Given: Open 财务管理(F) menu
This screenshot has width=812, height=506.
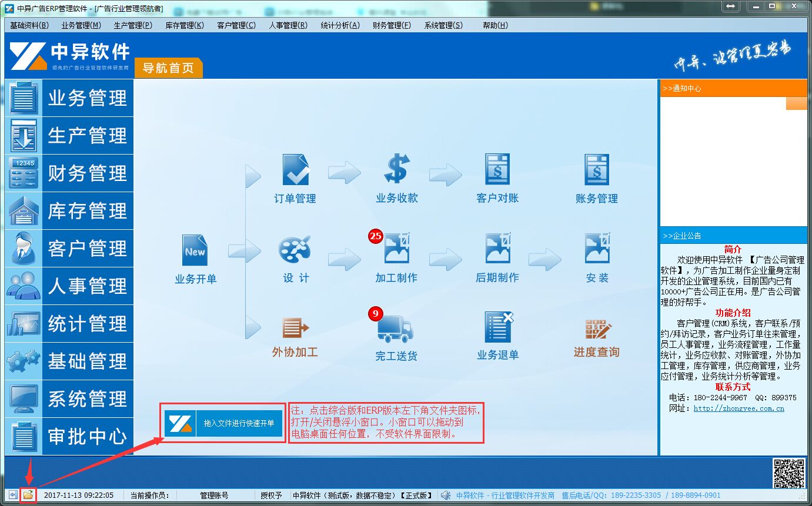Looking at the screenshot, I should pos(392,25).
